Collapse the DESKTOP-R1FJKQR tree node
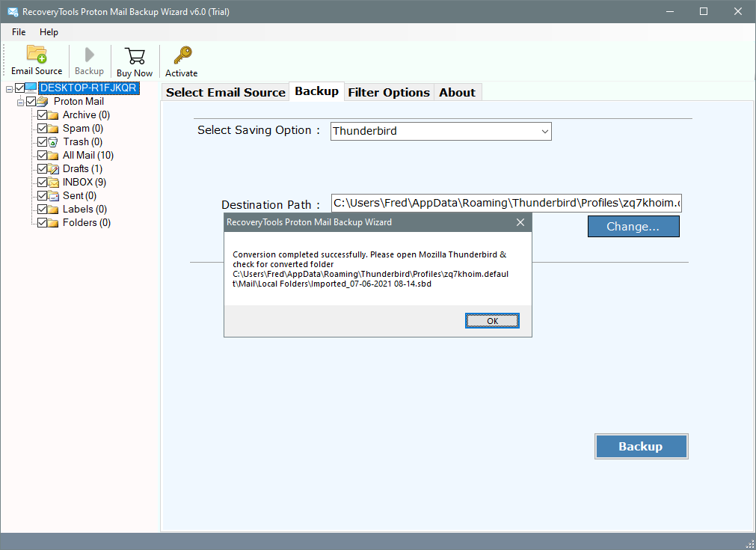The height and width of the screenshot is (550, 756). click(9, 89)
